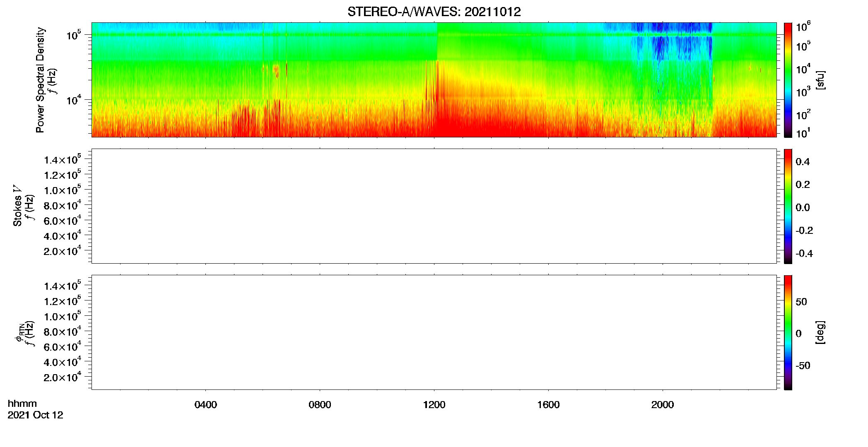Image resolution: width=868 pixels, height=447 pixels.
Task: Click the 0400 time tick label
Action: pos(206,405)
